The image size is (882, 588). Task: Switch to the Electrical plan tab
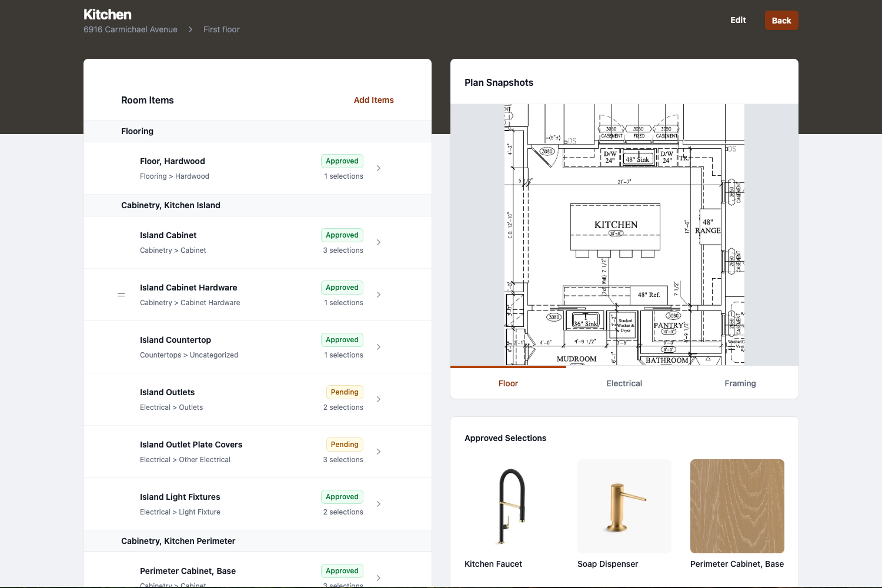point(624,383)
